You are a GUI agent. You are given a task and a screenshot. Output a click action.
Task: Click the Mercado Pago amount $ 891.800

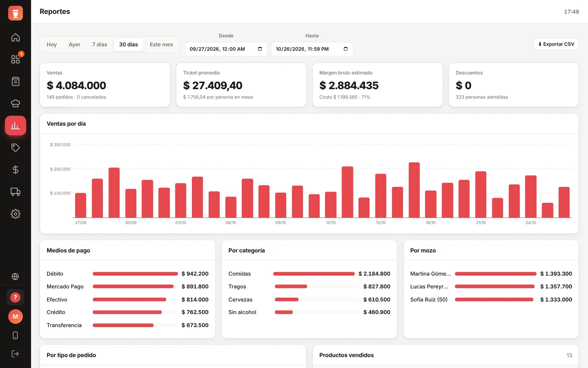195,287
